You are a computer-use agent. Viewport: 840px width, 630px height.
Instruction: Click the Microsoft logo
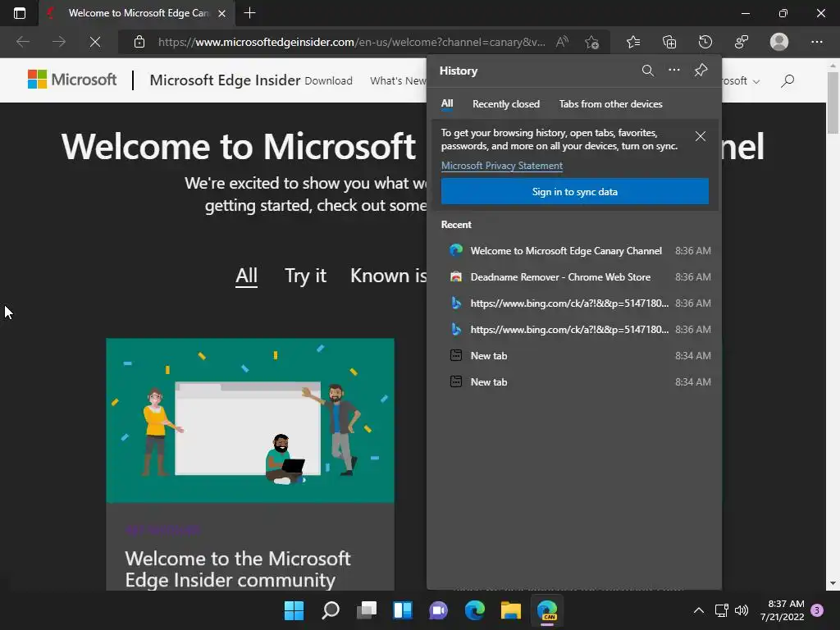click(72, 80)
